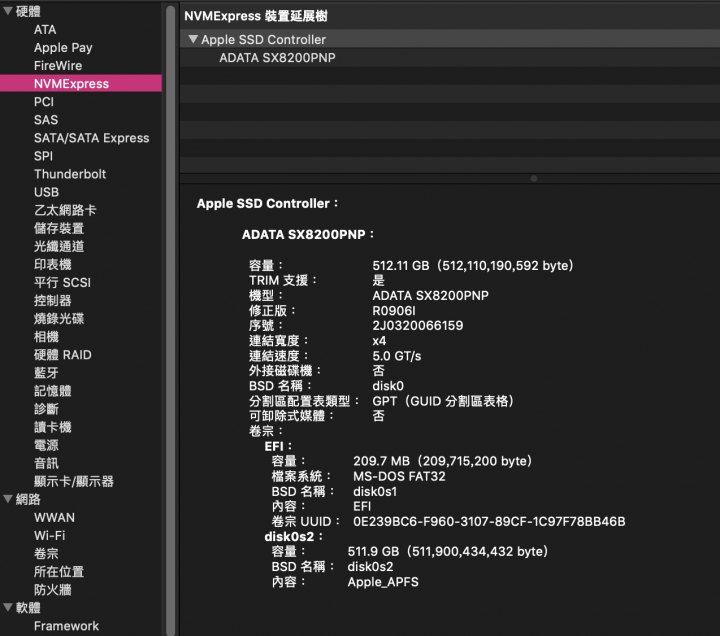Select 顯示卡/顯示器 in the sidebar

[73, 481]
